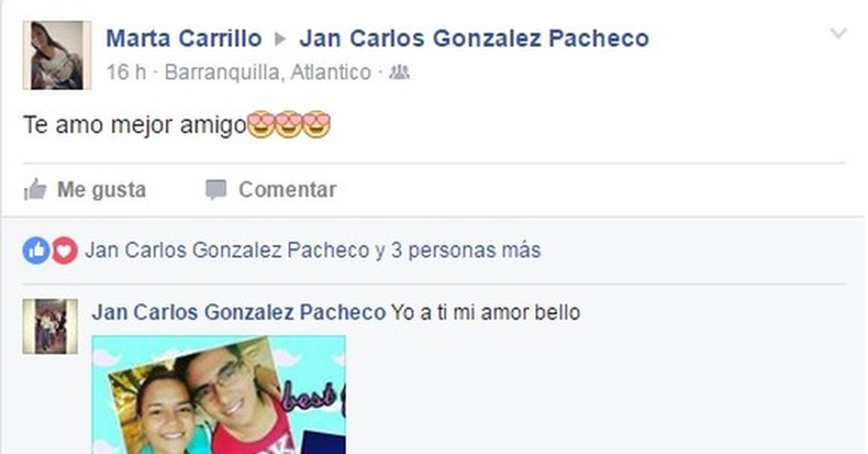
Task: Click the Comentar button text
Action: tap(288, 190)
